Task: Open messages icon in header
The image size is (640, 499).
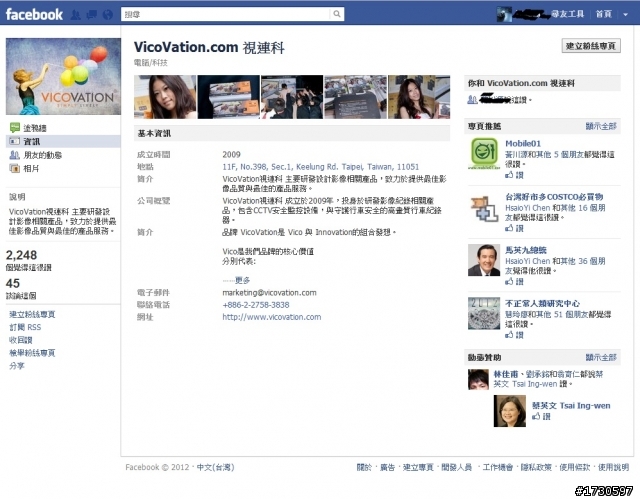Action: pyautogui.click(x=92, y=15)
